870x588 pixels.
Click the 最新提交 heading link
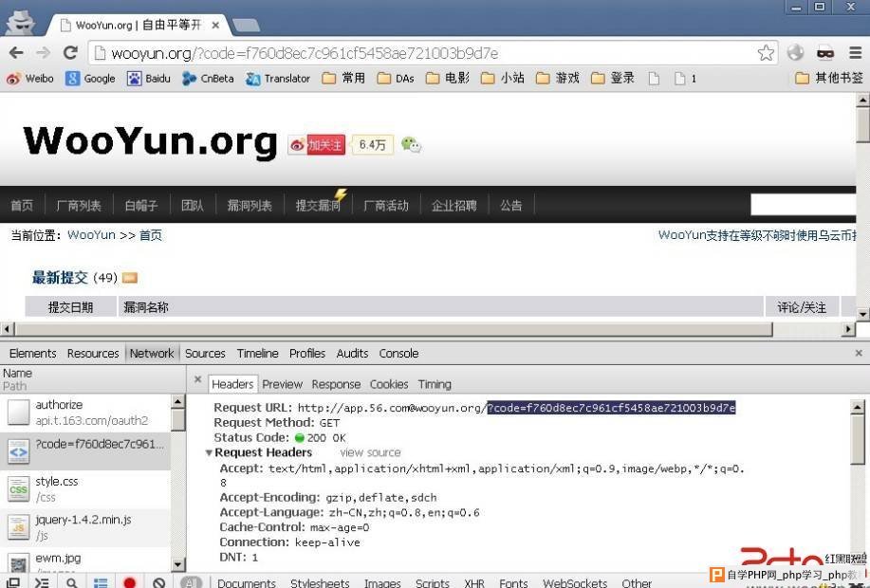pos(60,277)
